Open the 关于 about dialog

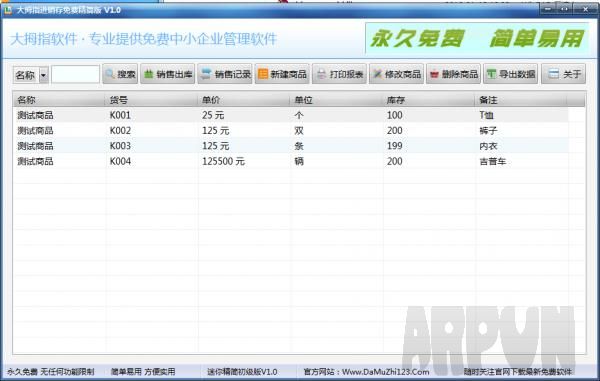pyautogui.click(x=563, y=74)
